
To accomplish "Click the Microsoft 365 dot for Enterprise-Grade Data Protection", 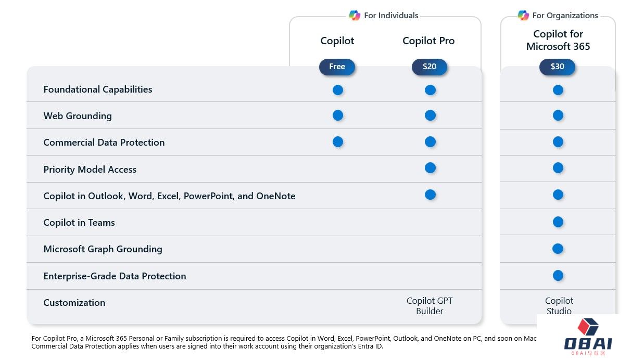I will coord(558,275).
